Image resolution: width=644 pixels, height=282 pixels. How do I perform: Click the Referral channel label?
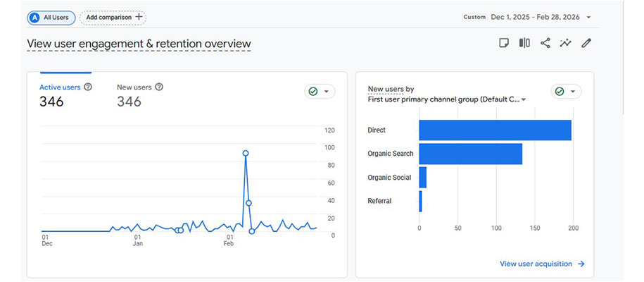(379, 202)
